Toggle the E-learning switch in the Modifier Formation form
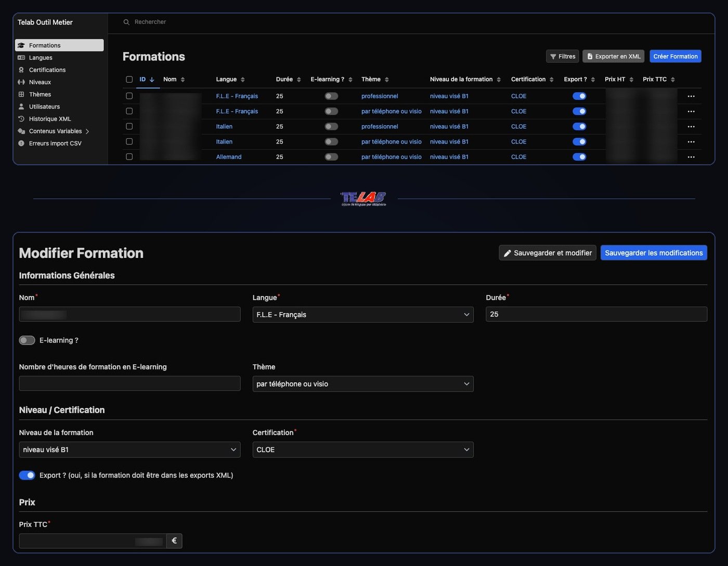 pos(27,340)
